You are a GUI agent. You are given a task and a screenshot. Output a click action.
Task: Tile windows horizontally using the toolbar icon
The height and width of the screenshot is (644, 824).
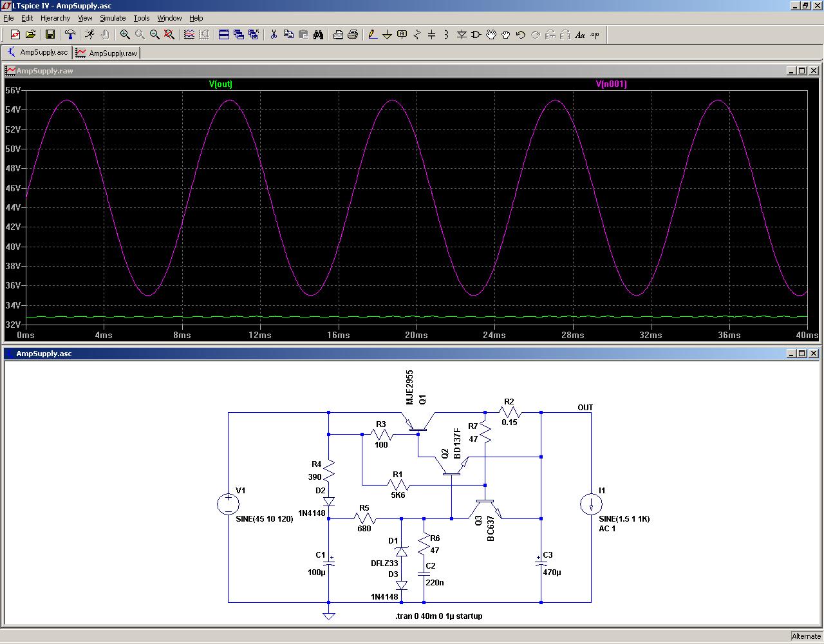(x=224, y=35)
